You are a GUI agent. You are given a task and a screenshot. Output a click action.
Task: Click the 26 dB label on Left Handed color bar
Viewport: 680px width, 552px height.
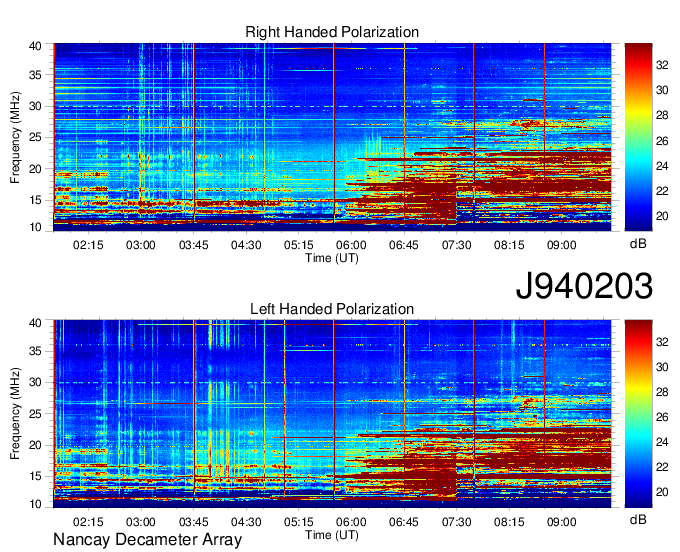[x=662, y=417]
